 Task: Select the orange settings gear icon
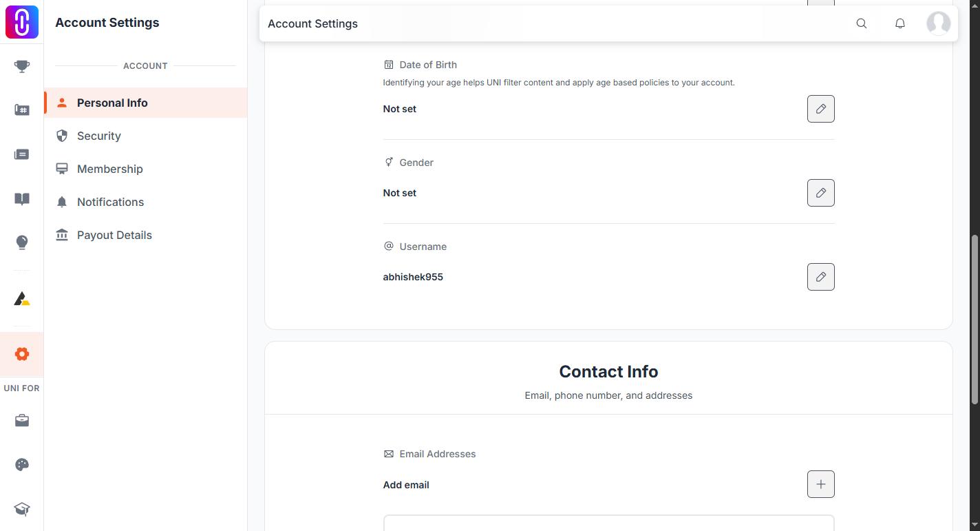[22, 354]
